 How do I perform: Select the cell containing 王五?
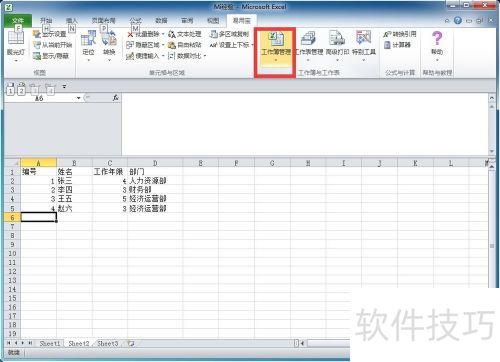74,199
